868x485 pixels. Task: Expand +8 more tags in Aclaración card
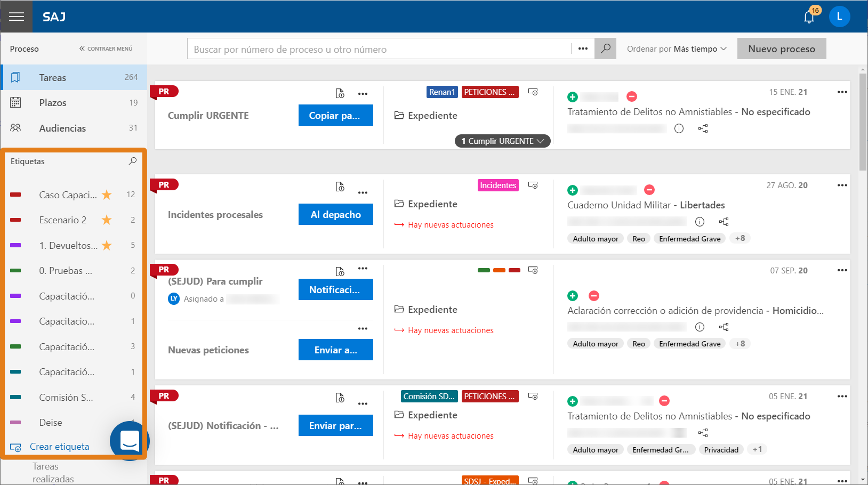pyautogui.click(x=740, y=344)
